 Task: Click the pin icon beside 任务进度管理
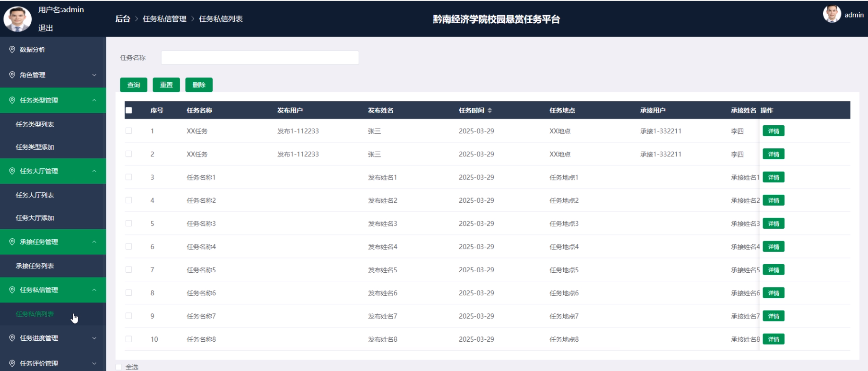(12, 338)
